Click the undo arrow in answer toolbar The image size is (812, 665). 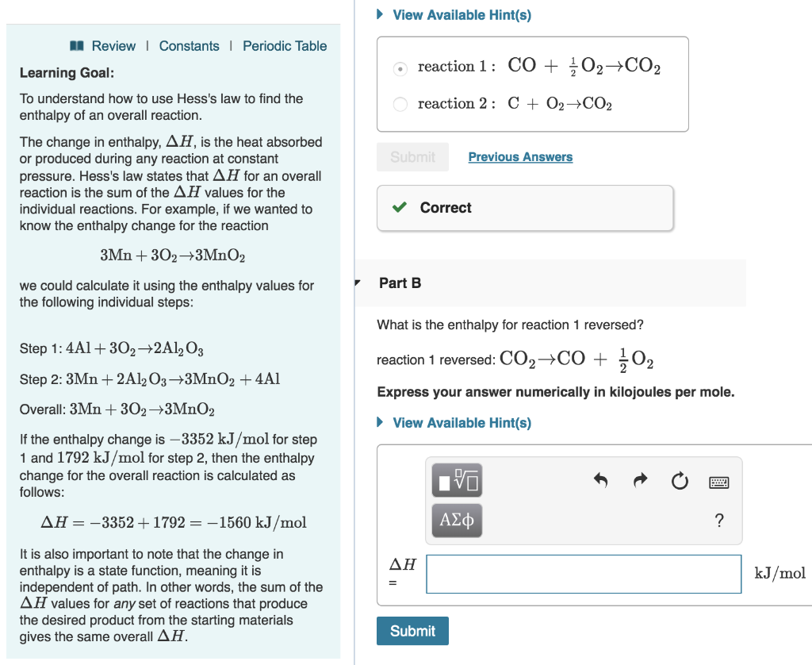coord(600,481)
